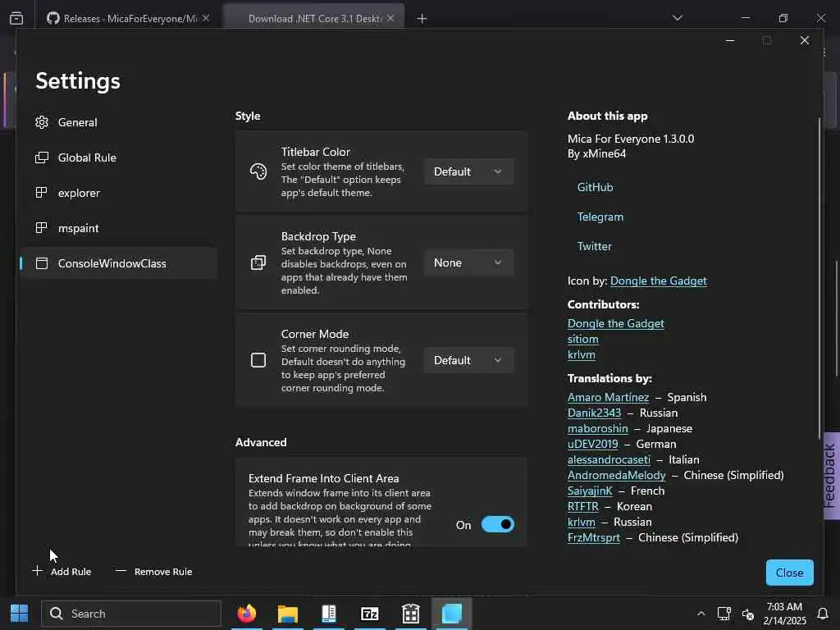Image resolution: width=840 pixels, height=630 pixels.
Task: Open File Explorer from the taskbar
Action: 288,614
